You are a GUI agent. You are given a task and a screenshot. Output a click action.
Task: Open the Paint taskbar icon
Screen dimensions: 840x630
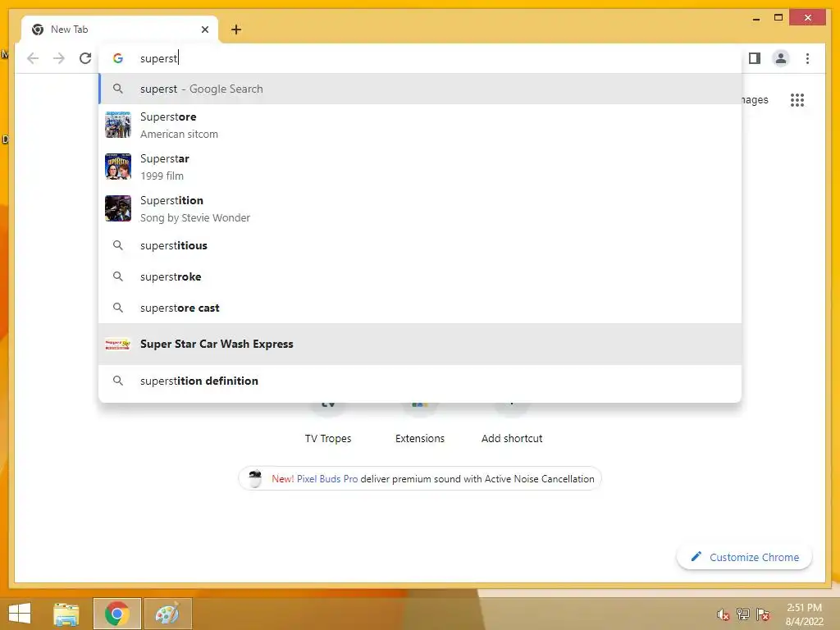(167, 614)
